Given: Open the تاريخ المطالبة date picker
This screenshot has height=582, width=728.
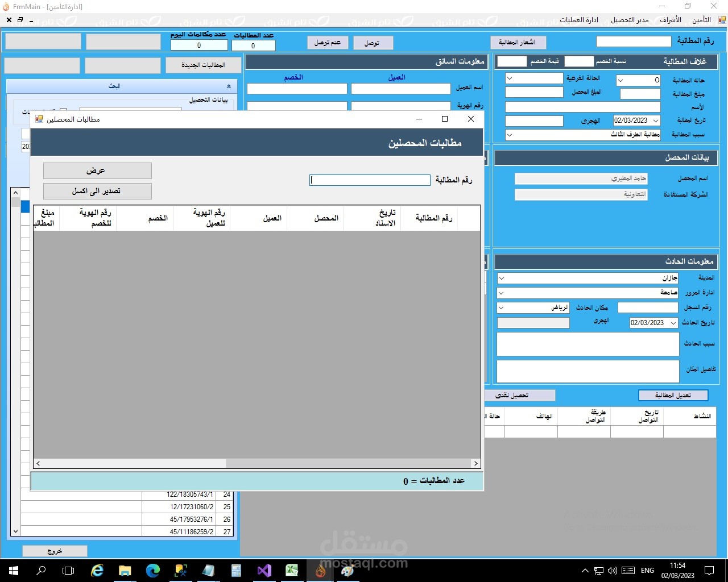Looking at the screenshot, I should (x=656, y=120).
